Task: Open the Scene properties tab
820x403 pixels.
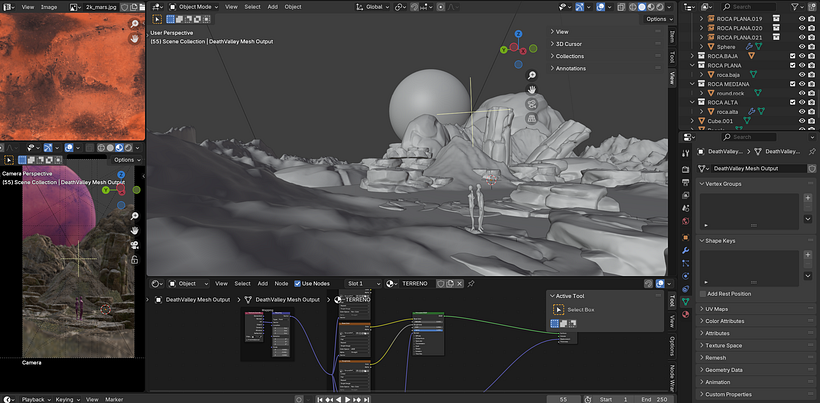Action: tap(686, 208)
